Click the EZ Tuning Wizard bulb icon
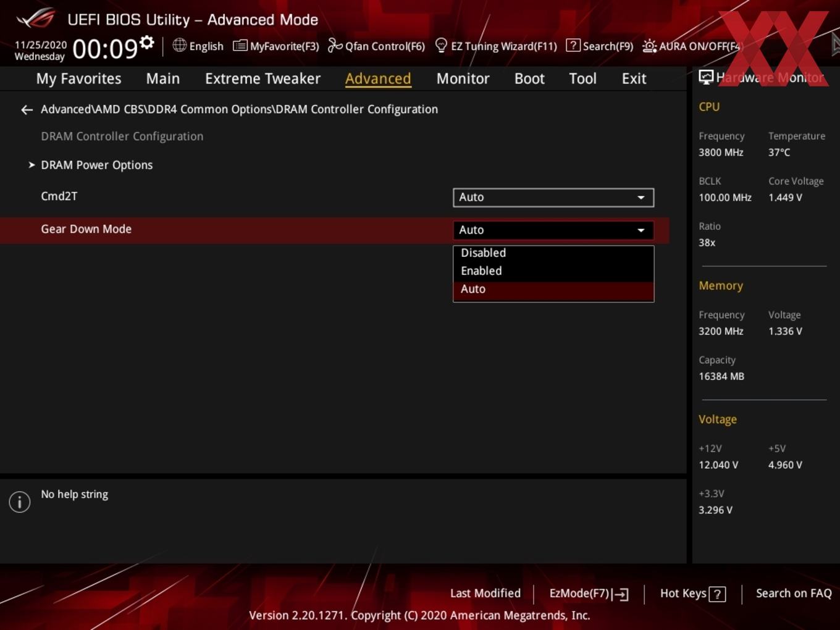The image size is (840, 630). tap(441, 45)
